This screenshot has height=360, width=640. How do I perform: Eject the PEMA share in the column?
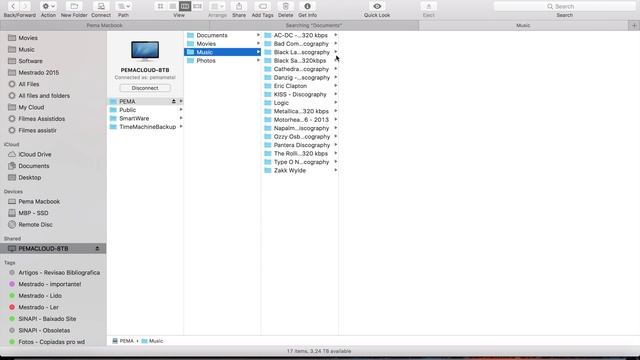point(174,101)
